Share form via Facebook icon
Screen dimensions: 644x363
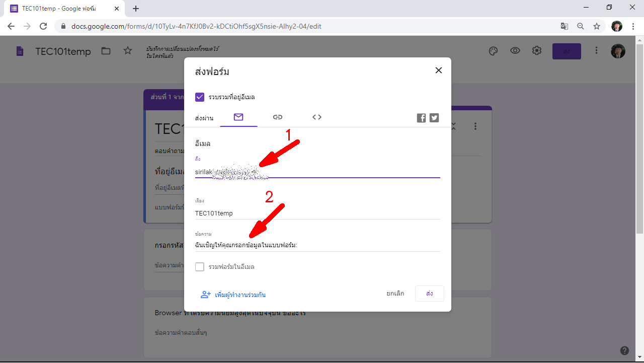pos(421,118)
